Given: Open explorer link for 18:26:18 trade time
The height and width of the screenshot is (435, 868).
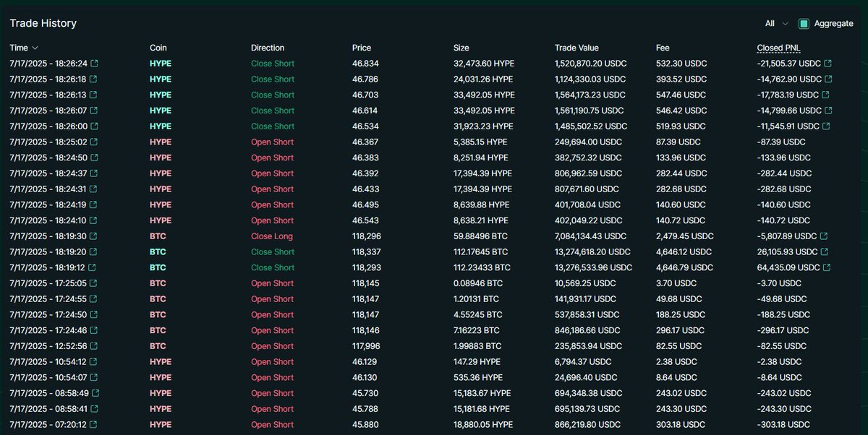Looking at the screenshot, I should (93, 79).
